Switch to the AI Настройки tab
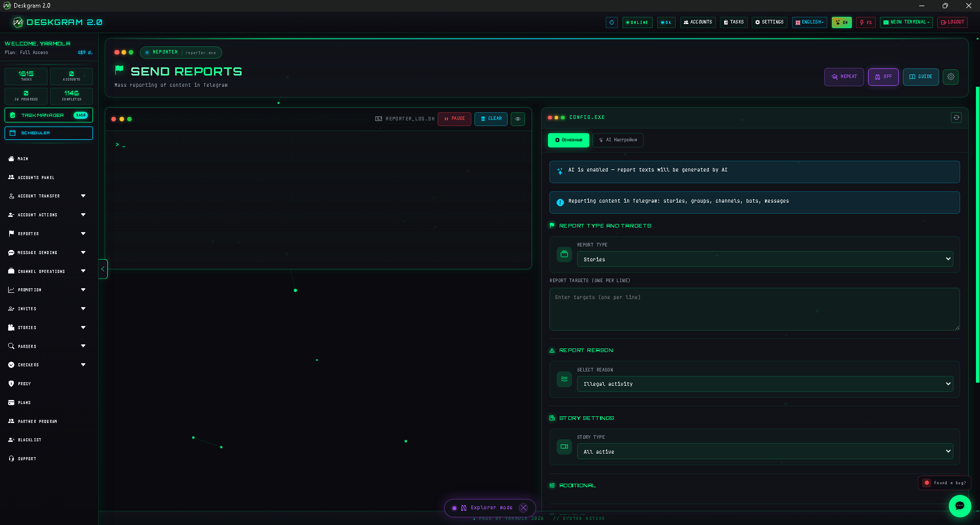The height and width of the screenshot is (525, 980). pos(618,140)
